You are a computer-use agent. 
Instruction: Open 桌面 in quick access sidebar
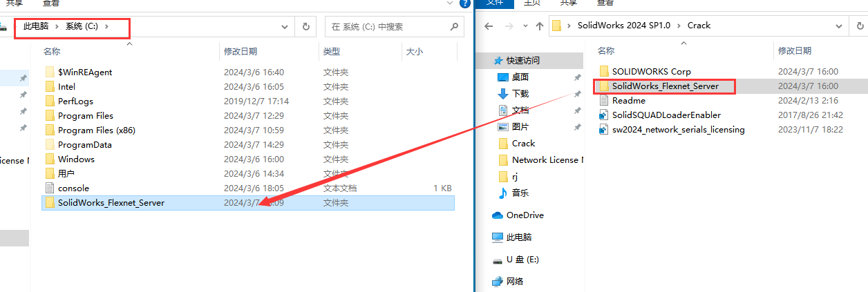520,77
